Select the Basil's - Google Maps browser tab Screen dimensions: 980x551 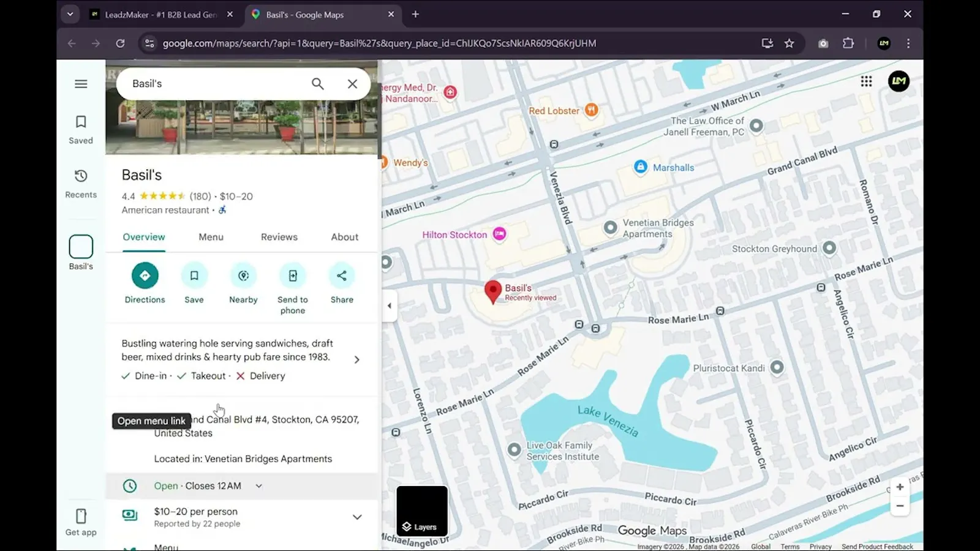tap(323, 15)
